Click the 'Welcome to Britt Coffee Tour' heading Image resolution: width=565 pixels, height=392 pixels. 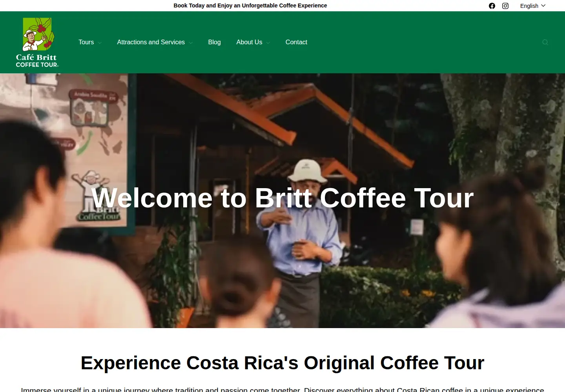[282, 198]
